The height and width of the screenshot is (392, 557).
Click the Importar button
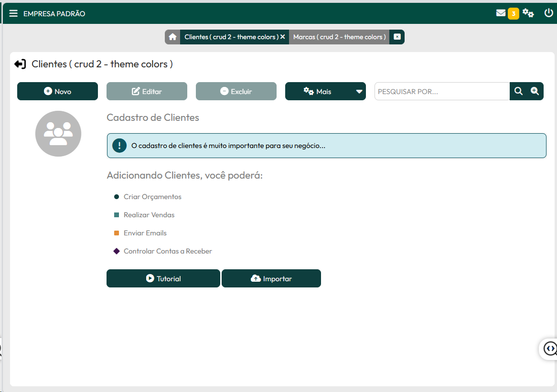[271, 279]
